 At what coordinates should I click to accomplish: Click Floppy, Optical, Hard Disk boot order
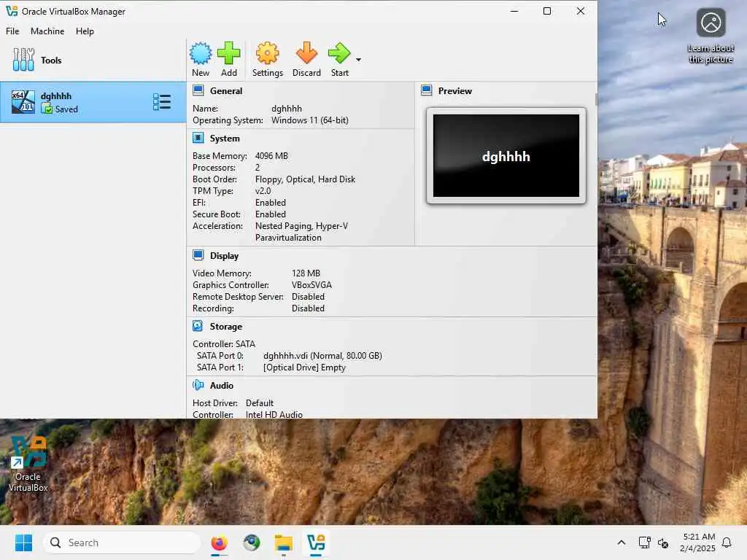pos(305,179)
